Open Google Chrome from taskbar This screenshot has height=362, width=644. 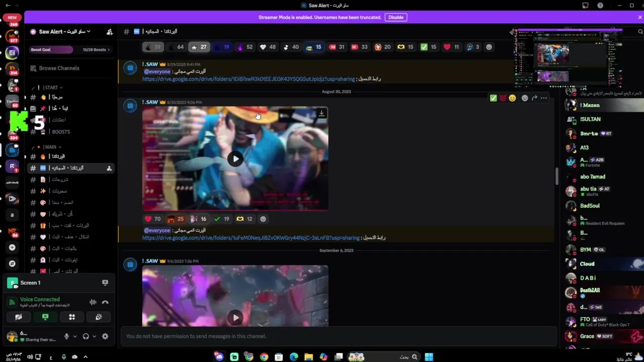tap(264, 357)
